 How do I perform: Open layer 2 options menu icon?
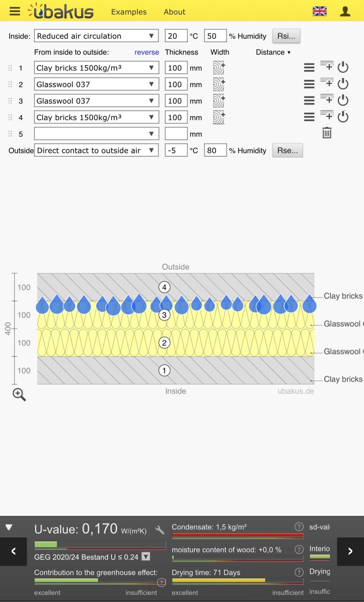point(309,84)
